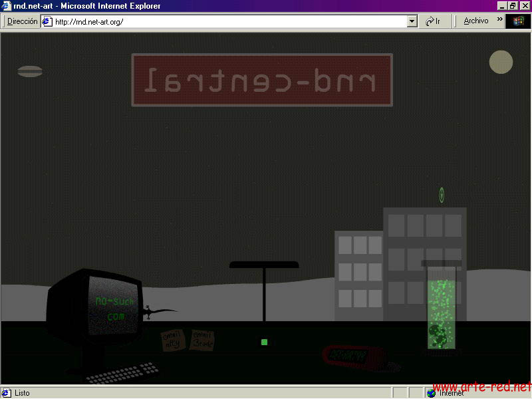Click inside the Dirección URL field
Image resolution: width=532 pixels, height=399 pixels.
[x=226, y=21]
